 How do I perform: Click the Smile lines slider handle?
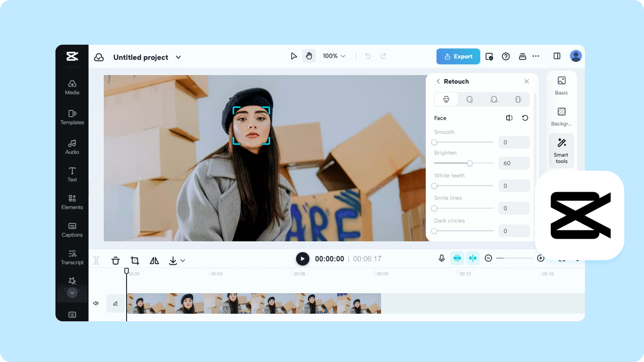tap(434, 208)
